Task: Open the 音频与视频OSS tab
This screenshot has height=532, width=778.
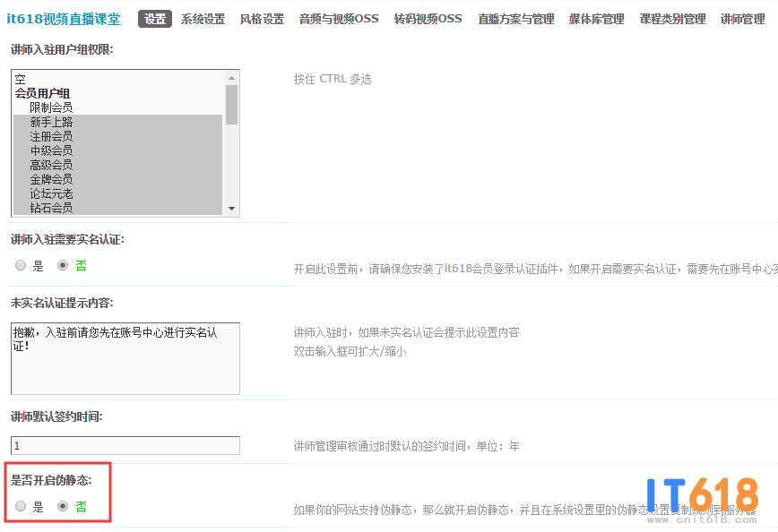Action: tap(339, 19)
